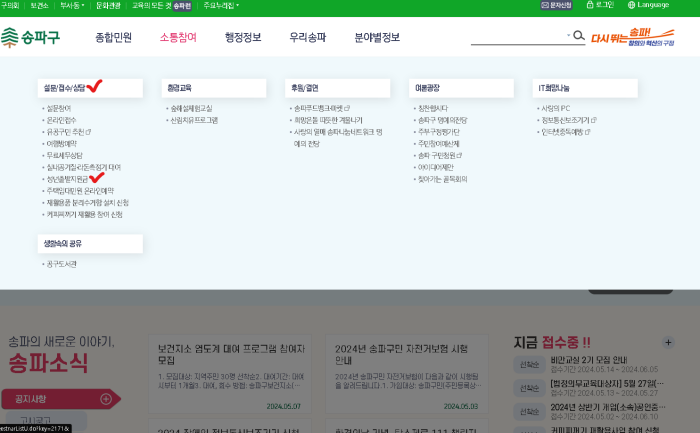Screen dimensions: 700x433
Task: Open 재활용품 분리수거함 설치 신청 link
Action: click(88, 203)
